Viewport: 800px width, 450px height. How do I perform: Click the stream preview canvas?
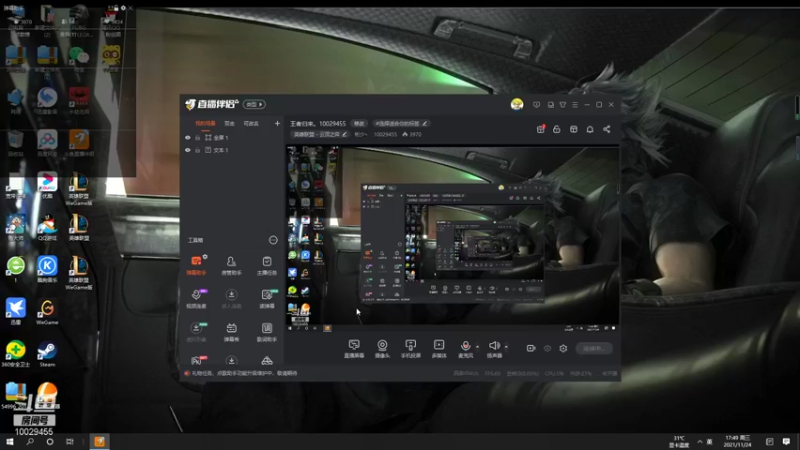[453, 239]
